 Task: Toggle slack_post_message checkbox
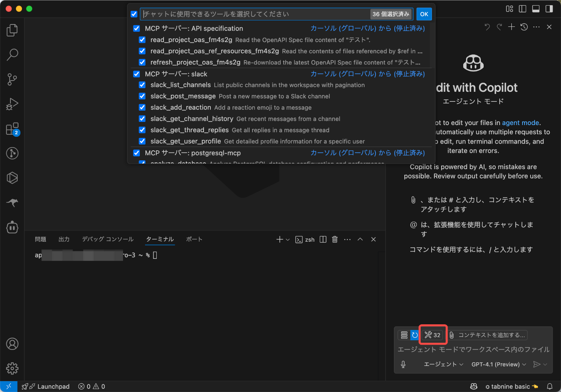click(x=142, y=96)
